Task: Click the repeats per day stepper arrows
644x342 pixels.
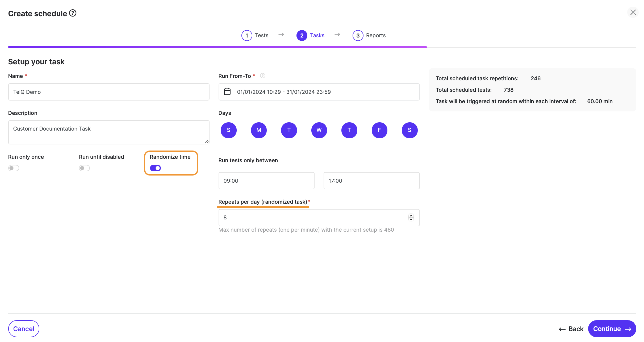Action: coord(411,217)
